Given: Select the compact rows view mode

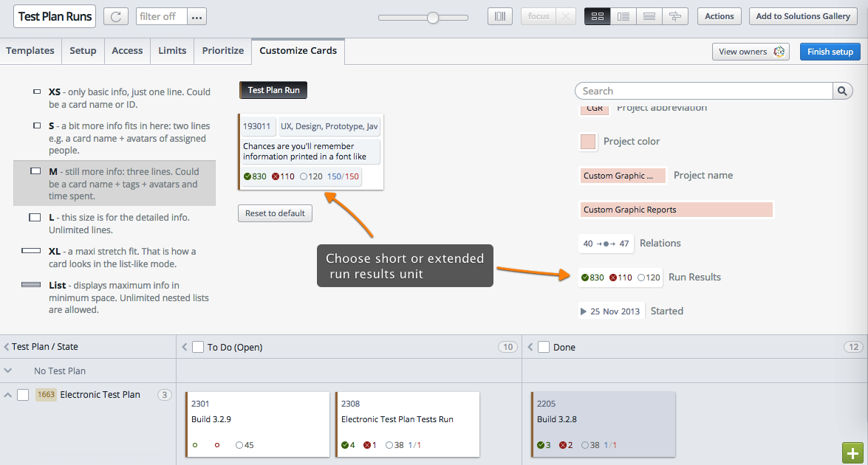Looking at the screenshot, I should (649, 15).
